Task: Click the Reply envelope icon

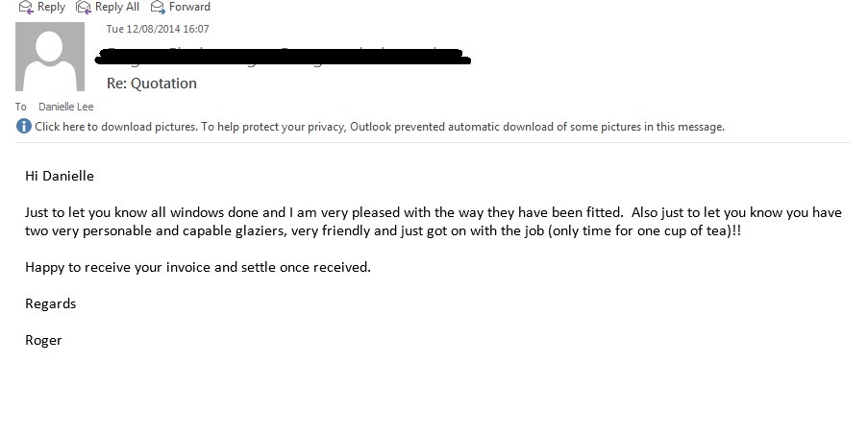Action: coord(25,7)
